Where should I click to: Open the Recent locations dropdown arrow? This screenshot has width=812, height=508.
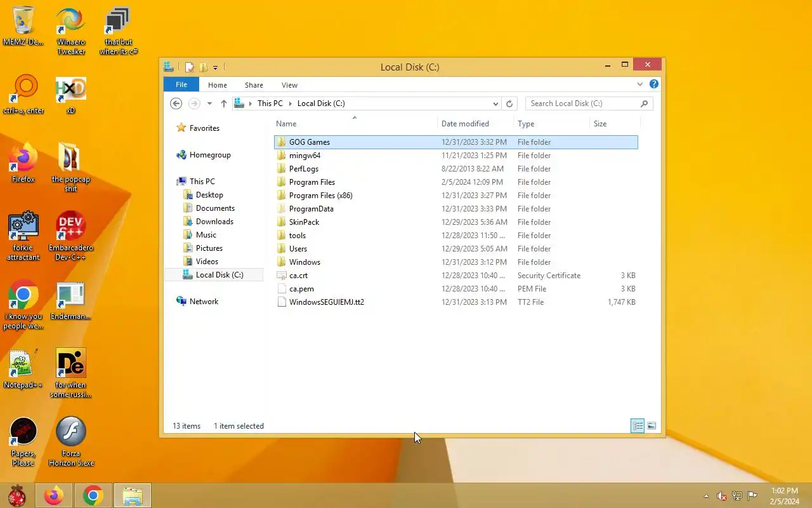tap(209, 104)
